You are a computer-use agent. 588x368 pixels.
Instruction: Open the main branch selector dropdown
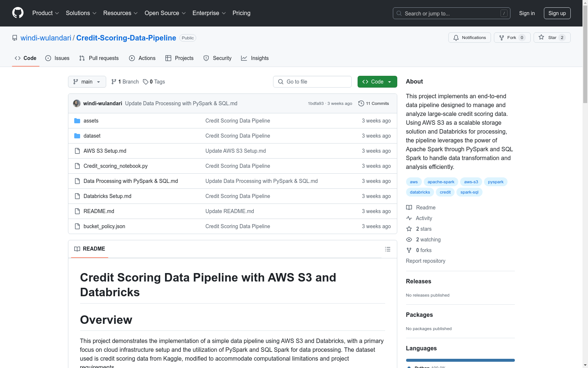(87, 81)
